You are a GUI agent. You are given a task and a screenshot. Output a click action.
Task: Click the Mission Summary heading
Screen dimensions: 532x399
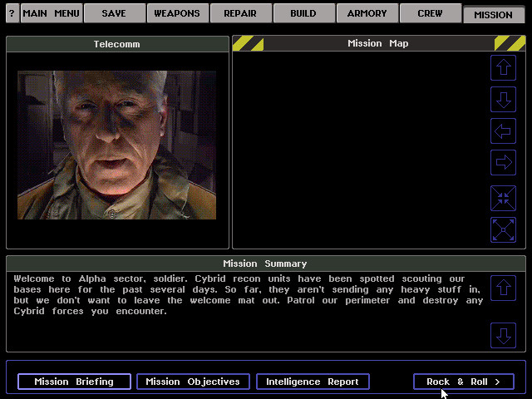click(x=266, y=264)
